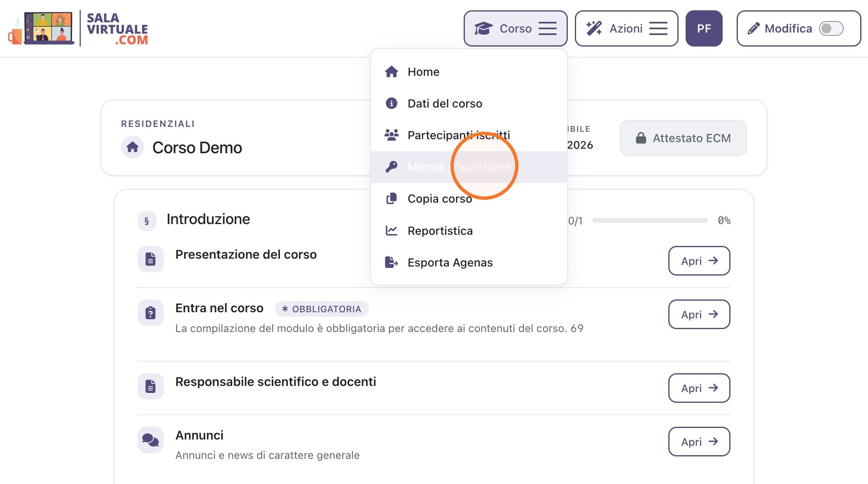Click the Introduzione section heading
Screen dimensions: 868x484
tap(208, 219)
